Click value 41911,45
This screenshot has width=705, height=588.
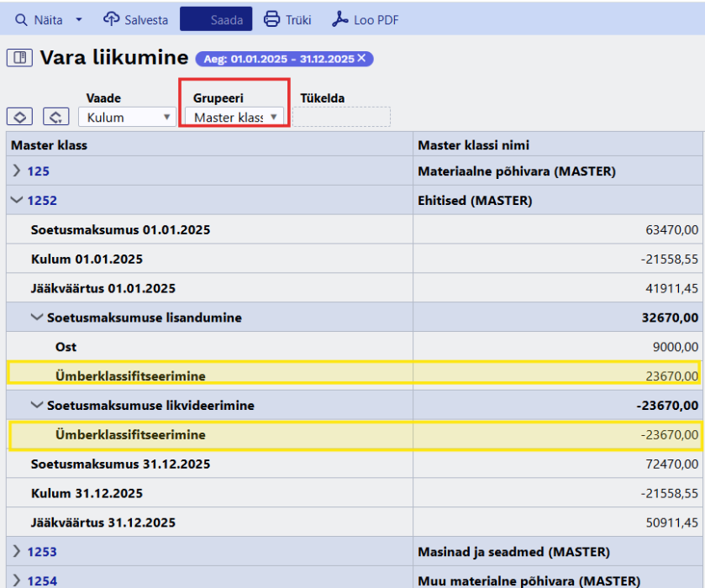(671, 288)
